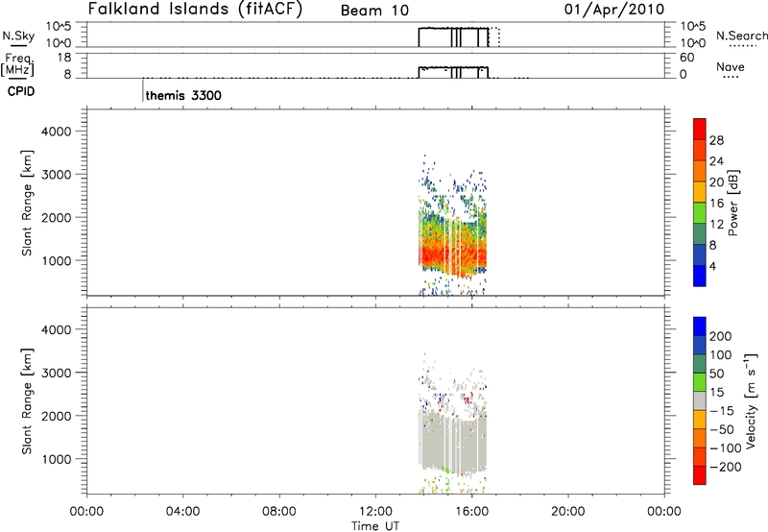Click the Slant Range label of velocity panel
768x532 pixels.
pyautogui.click(x=27, y=401)
